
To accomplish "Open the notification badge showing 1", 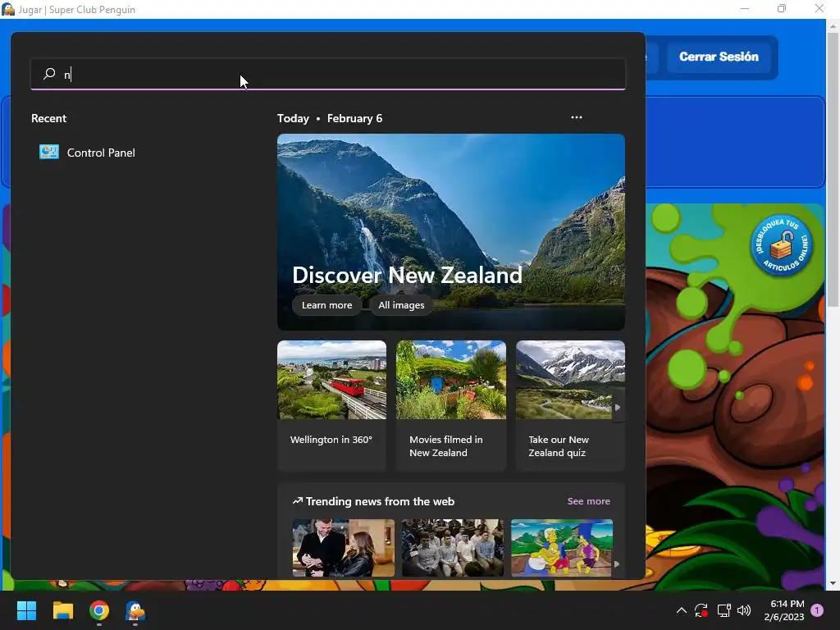I will click(817, 610).
